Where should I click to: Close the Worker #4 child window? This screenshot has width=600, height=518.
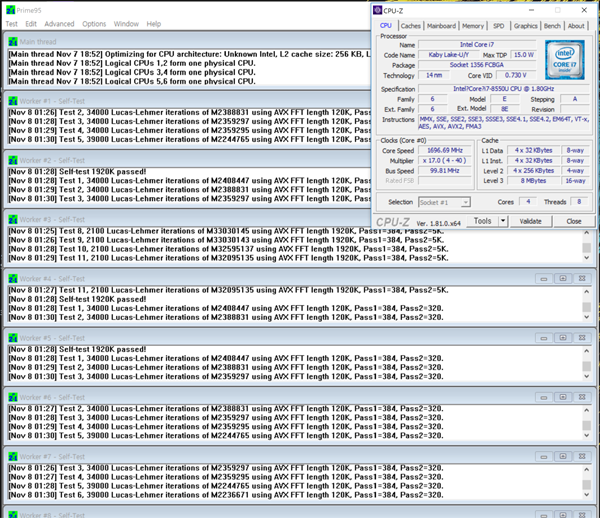tap(582, 279)
